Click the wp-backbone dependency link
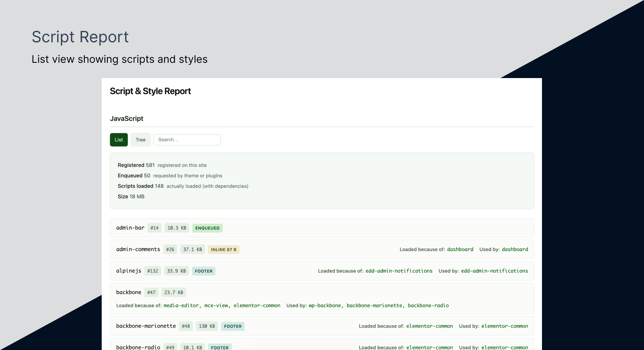 point(325,305)
